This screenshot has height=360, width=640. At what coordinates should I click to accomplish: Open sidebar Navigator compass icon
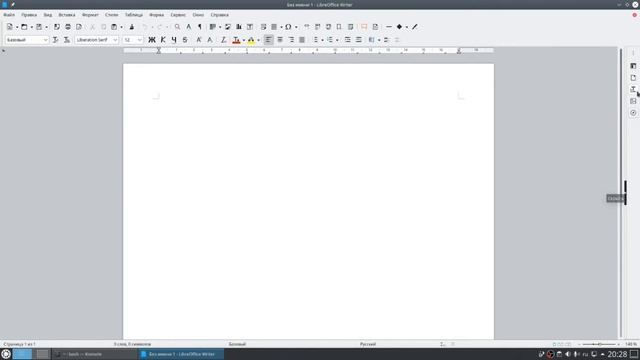pyautogui.click(x=633, y=113)
